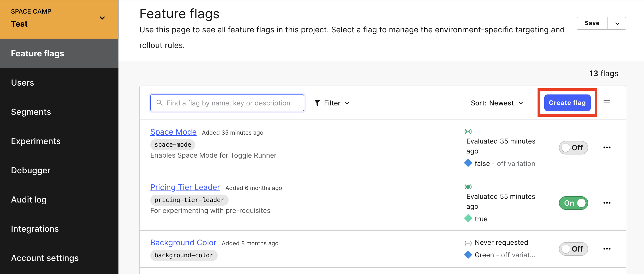Click blue diamond next to Green variation

point(468,254)
